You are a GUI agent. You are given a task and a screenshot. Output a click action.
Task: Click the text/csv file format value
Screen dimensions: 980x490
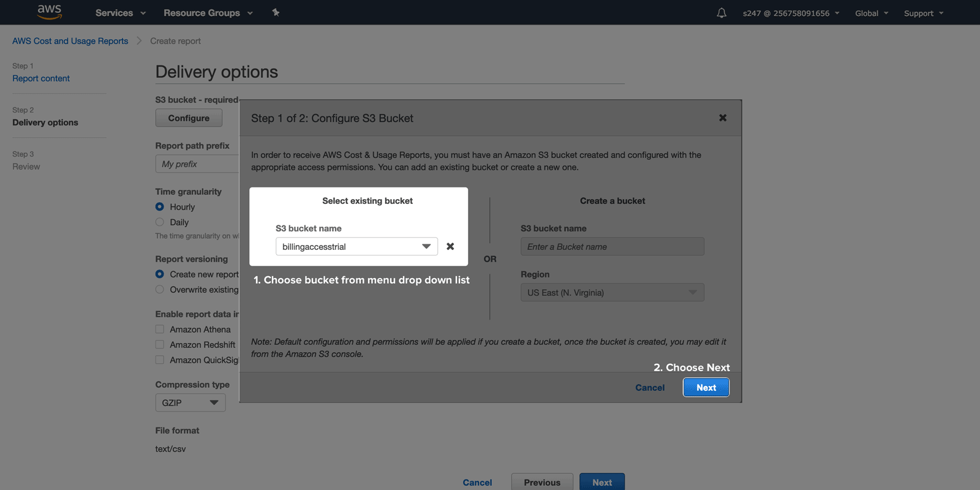point(170,448)
